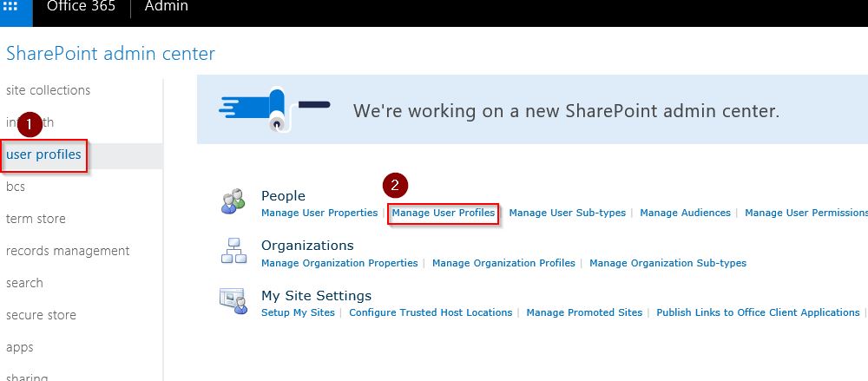Navigate to apps in sidebar

point(19,347)
